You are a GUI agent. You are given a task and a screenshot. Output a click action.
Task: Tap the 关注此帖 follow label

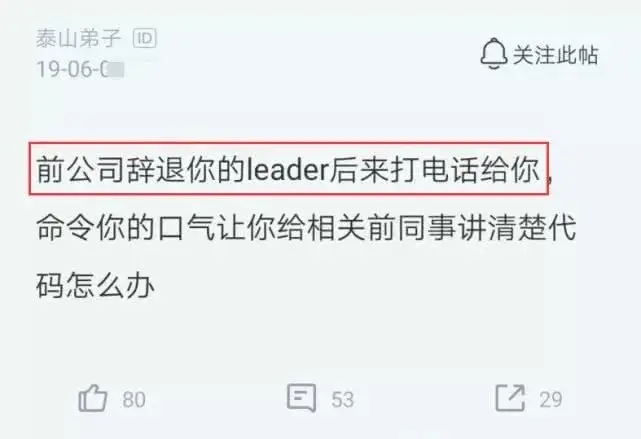pos(556,55)
